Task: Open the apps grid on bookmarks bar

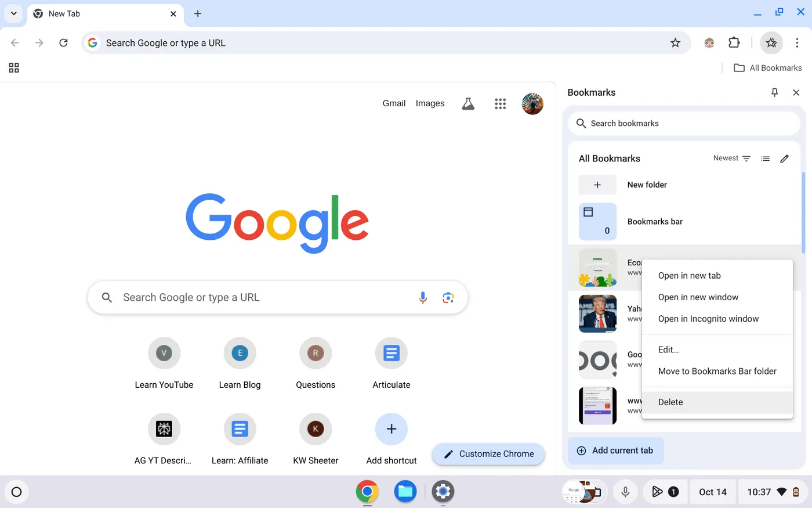Action: (14, 68)
